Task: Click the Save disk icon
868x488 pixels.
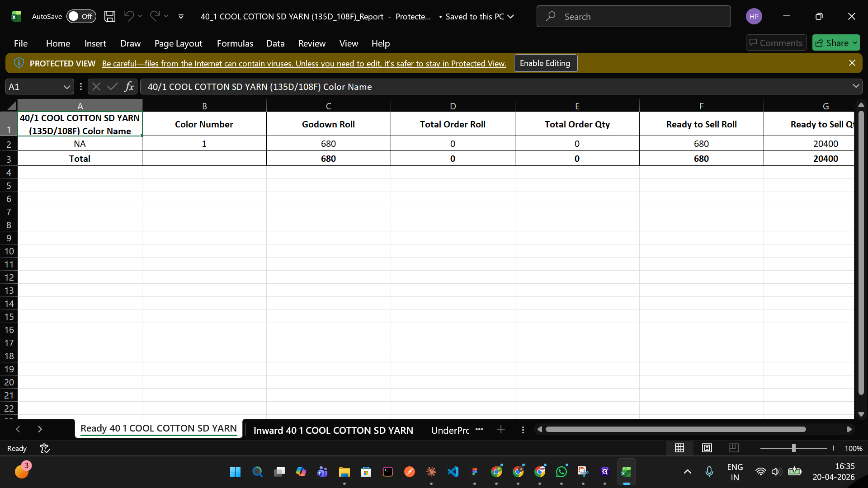Action: pyautogui.click(x=110, y=16)
